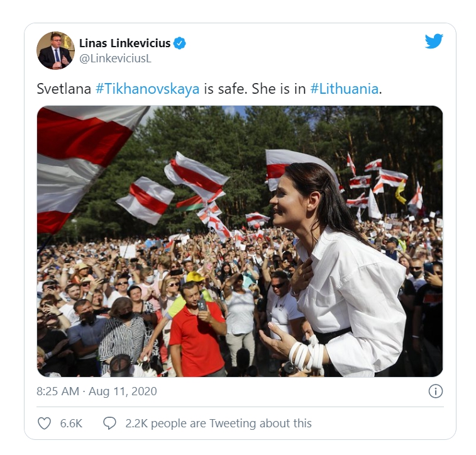Open '2.2K people are Tweeting about this'
The image size is (476, 455).
(219, 424)
